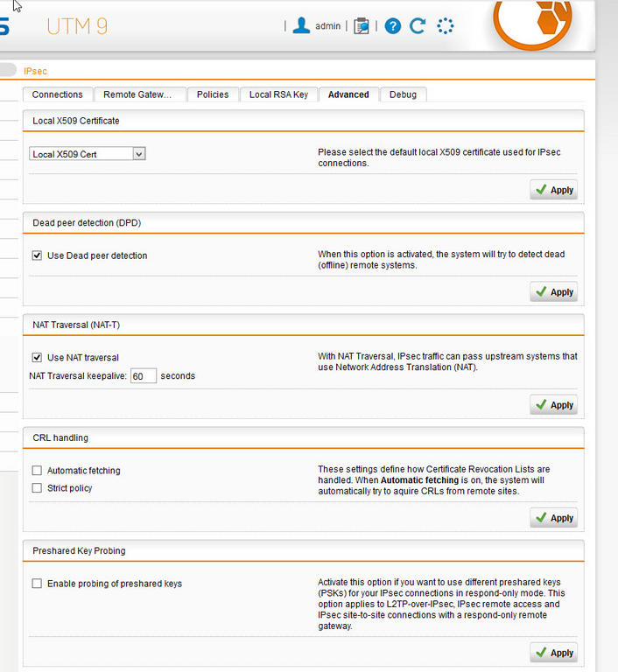
Task: Apply the Preshared Key Probing settings
Action: [554, 653]
